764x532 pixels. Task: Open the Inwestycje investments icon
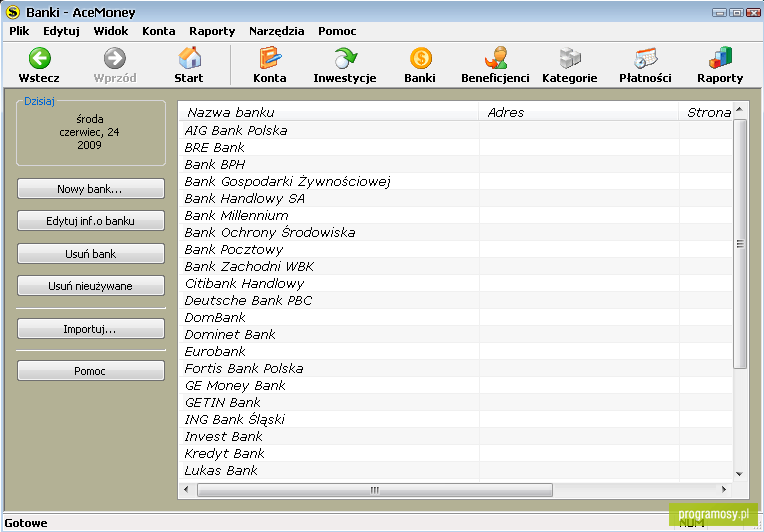345,58
